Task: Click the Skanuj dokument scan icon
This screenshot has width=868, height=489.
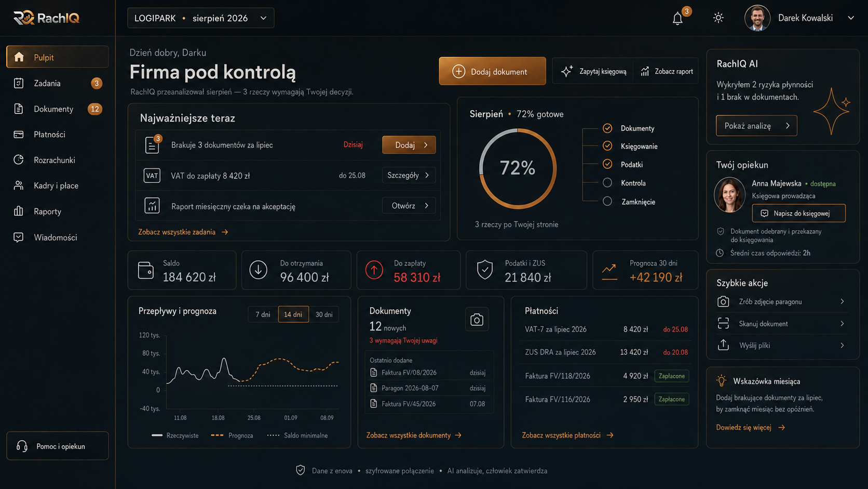Action: pyautogui.click(x=723, y=323)
